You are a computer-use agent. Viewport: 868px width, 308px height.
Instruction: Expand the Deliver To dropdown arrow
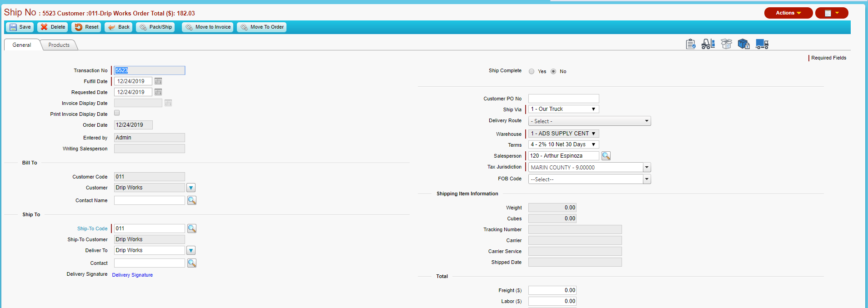click(191, 250)
